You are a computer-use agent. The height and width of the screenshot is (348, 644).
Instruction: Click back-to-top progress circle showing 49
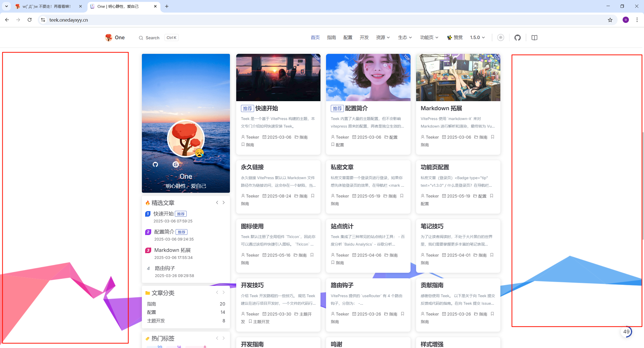point(626,331)
